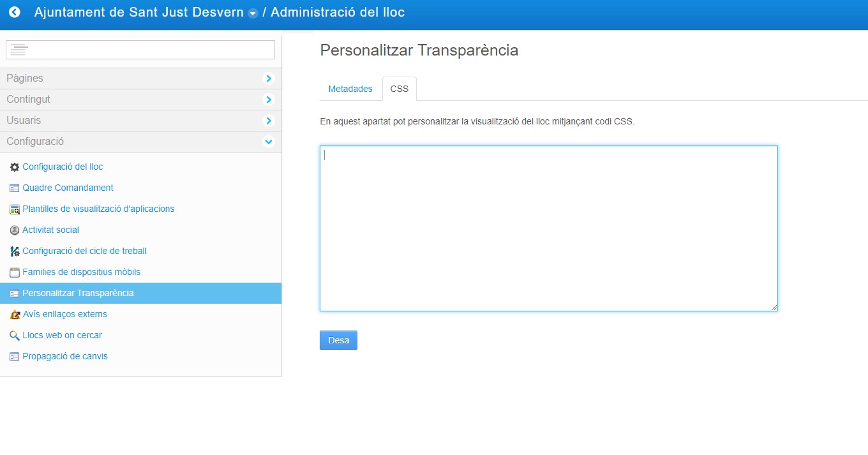Click the Usuaris section header label

(x=24, y=121)
